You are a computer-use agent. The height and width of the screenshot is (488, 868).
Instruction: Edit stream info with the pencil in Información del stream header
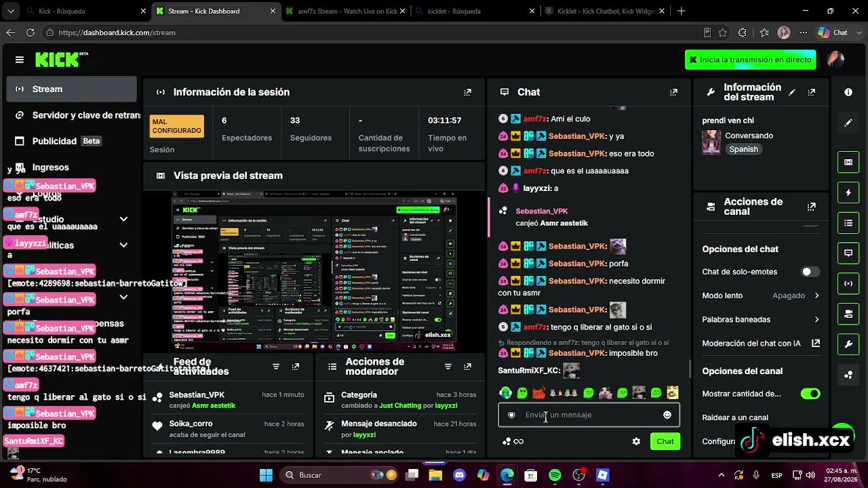pos(792,92)
